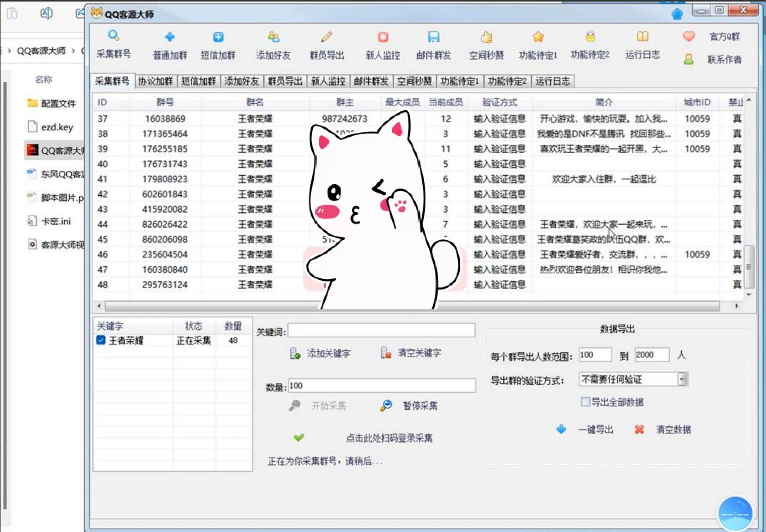The width and height of the screenshot is (766, 532).
Task: Select the QQ客源大师 executable in Explorer
Action: tap(55, 150)
